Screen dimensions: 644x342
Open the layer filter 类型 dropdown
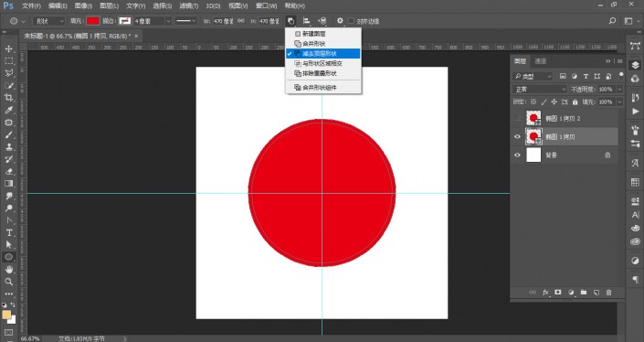[533, 76]
